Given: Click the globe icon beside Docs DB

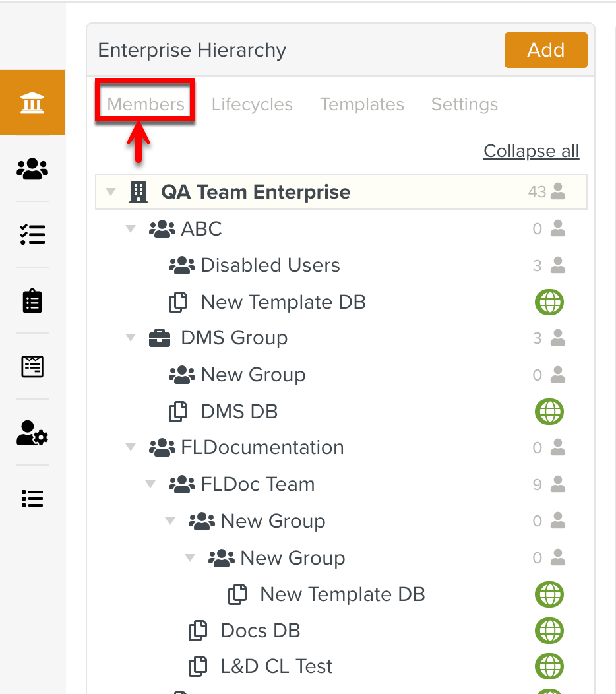Looking at the screenshot, I should click(x=549, y=631).
